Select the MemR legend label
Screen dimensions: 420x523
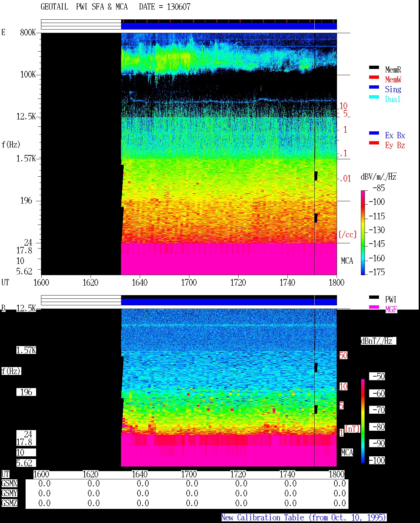(x=393, y=70)
